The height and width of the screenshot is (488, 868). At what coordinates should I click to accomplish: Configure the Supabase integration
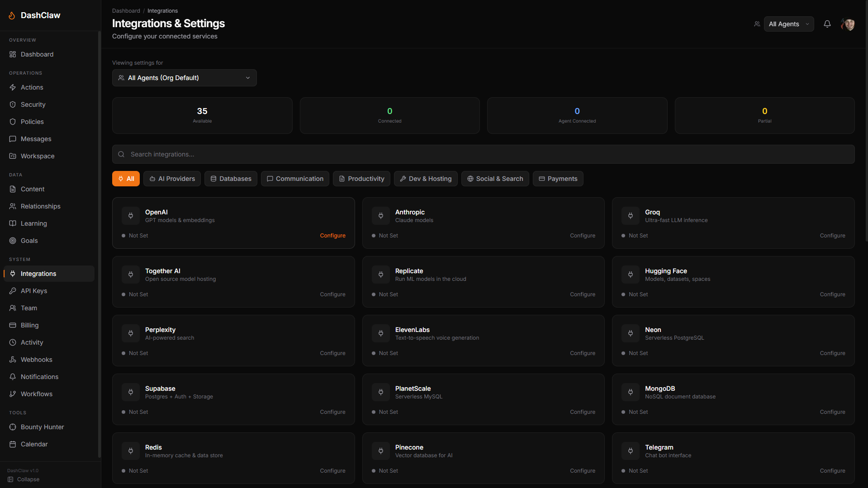coord(332,412)
